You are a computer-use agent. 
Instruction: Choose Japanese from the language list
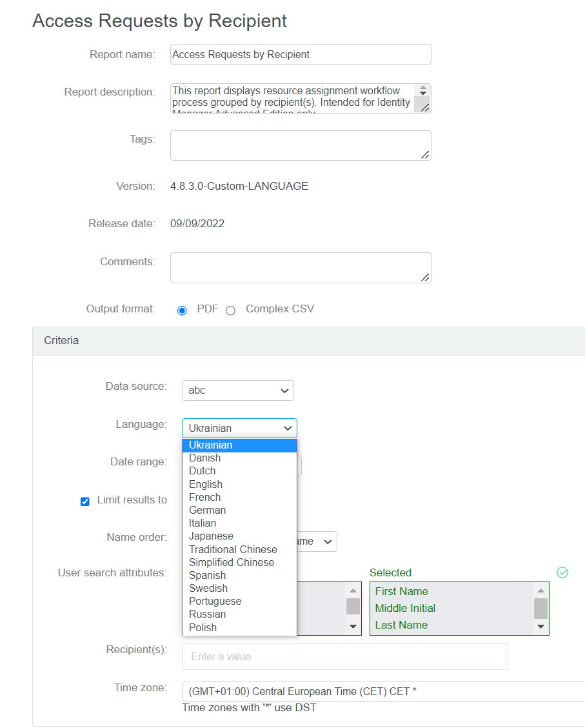click(x=211, y=536)
